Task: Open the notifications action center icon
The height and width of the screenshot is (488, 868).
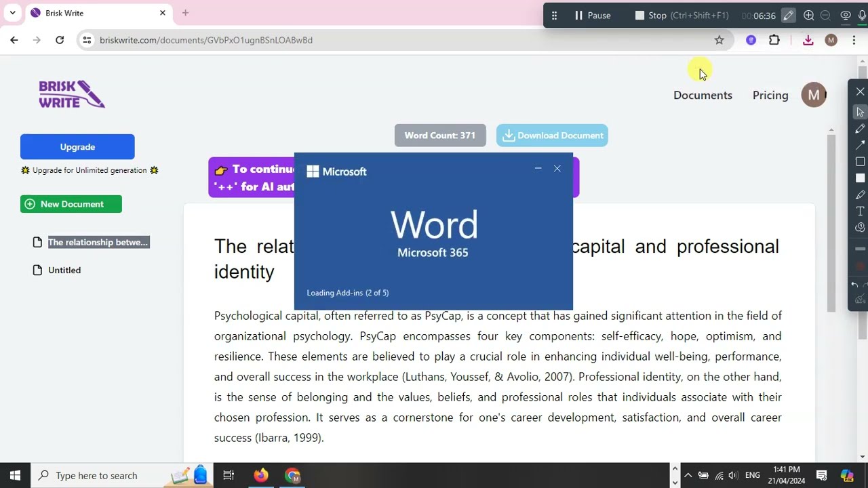Action: [x=821, y=475]
